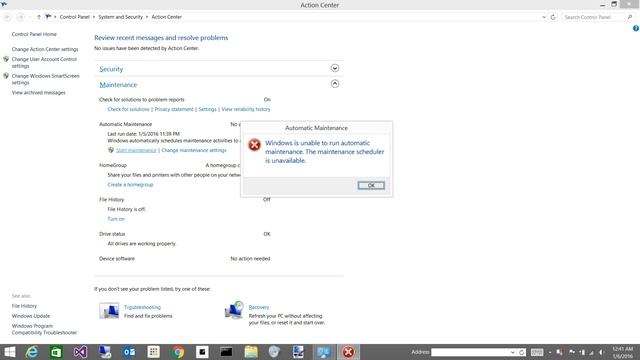Click the taskbar Address field refresh icon
Image resolution: width=640 pixels, height=360 pixels.
(x=521, y=352)
